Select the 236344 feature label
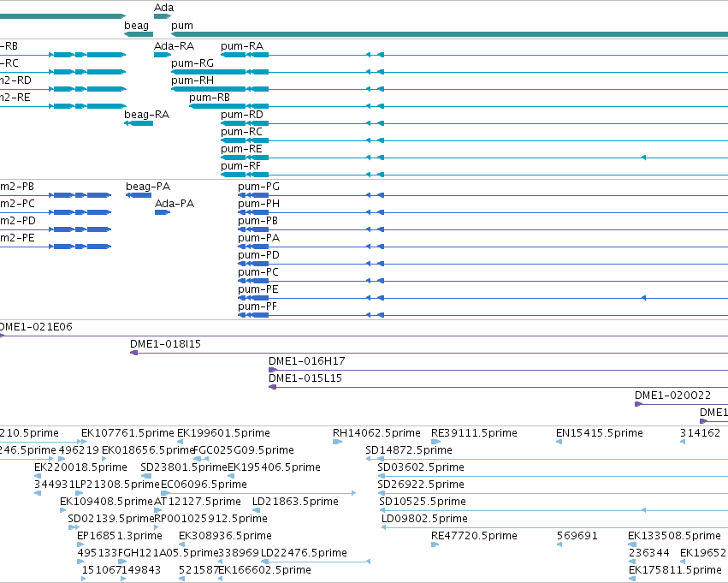Screen dimensions: 728x583 649,554
